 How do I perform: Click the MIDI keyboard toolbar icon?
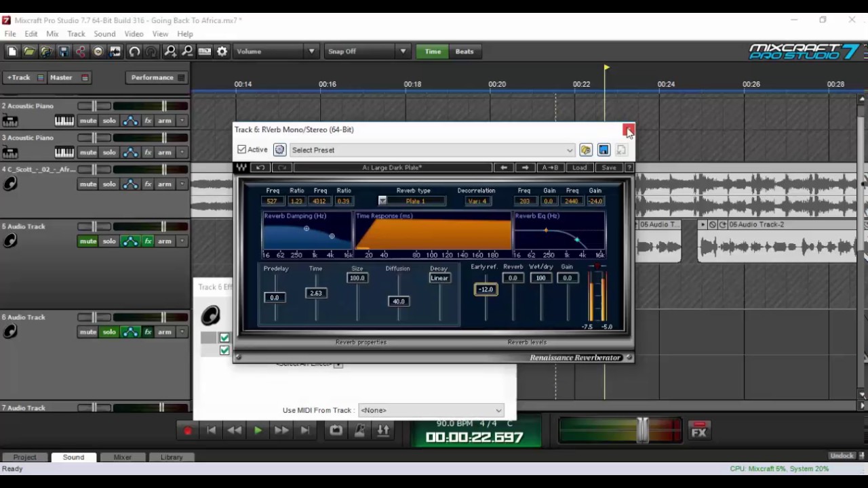tap(204, 52)
